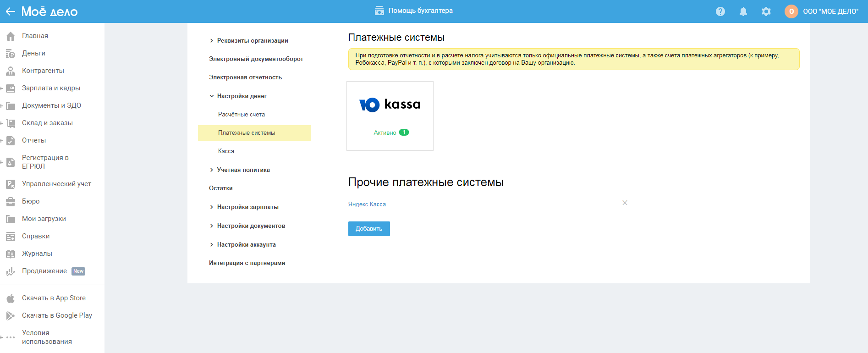Open Интеграция с партнерами section
Image resolution: width=868 pixels, height=353 pixels.
coord(247,263)
